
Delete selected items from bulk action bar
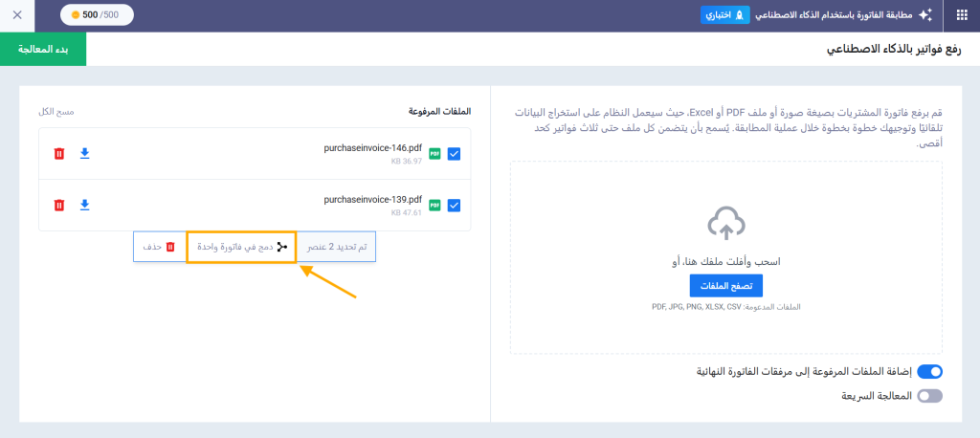[x=159, y=246]
